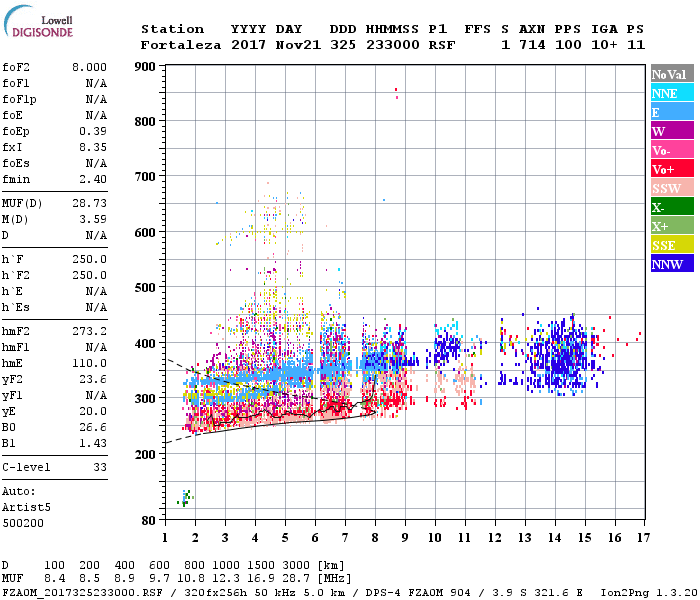Select the NNW dark blue legend swatch
Image resolution: width=700 pixels, height=600 pixels.
click(672, 263)
